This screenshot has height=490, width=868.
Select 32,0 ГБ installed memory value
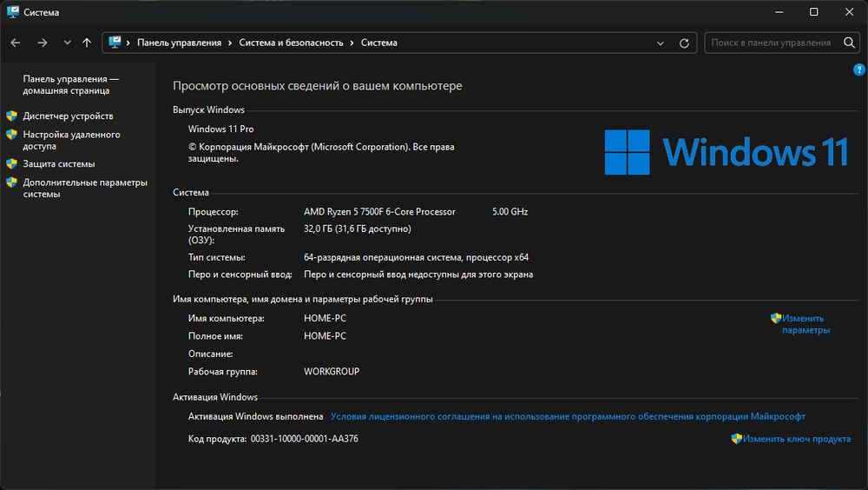pyautogui.click(x=357, y=228)
